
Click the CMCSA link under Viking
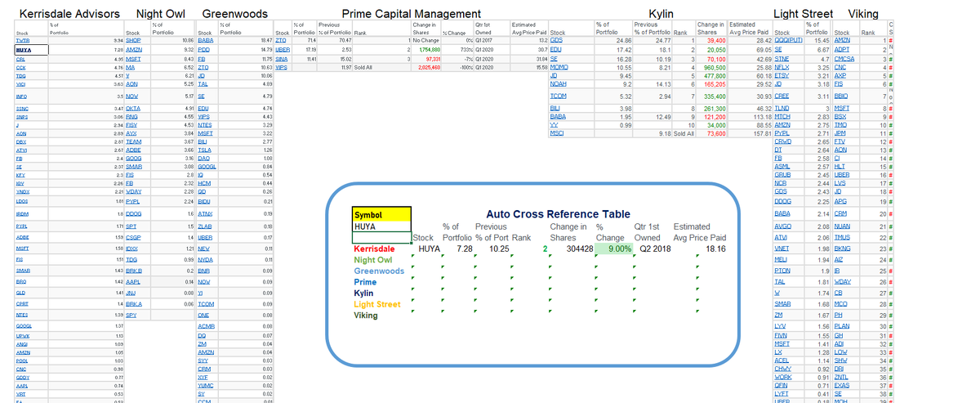(846, 59)
